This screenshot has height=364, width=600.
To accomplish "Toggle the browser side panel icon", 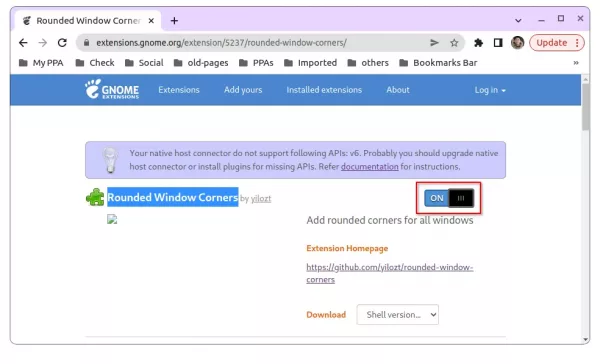I will click(x=498, y=43).
